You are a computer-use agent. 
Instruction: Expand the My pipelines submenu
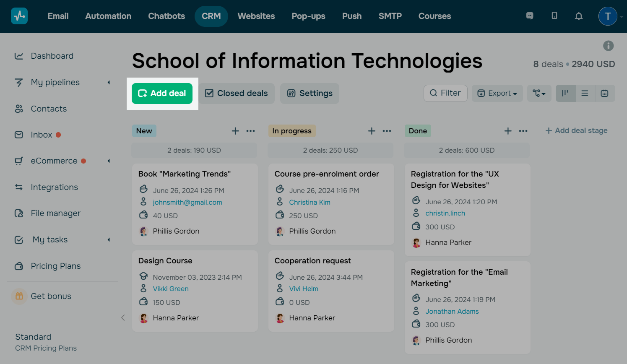(109, 83)
